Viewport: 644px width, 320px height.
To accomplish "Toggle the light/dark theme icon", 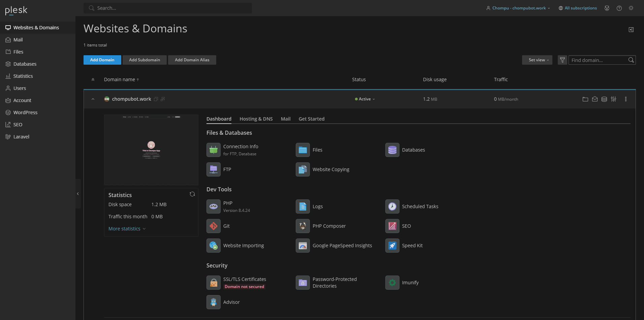I will (x=631, y=8).
